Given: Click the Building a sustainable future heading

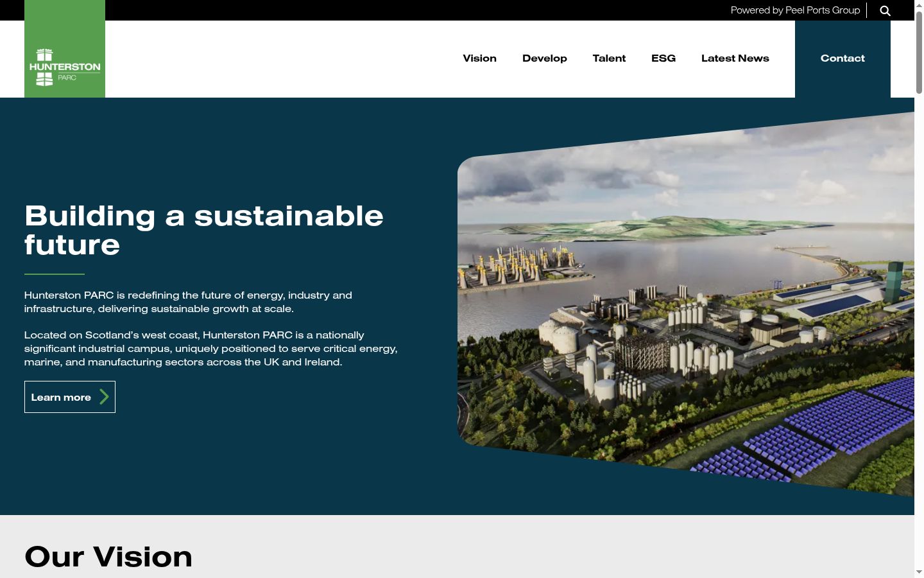Looking at the screenshot, I should 204,230.
